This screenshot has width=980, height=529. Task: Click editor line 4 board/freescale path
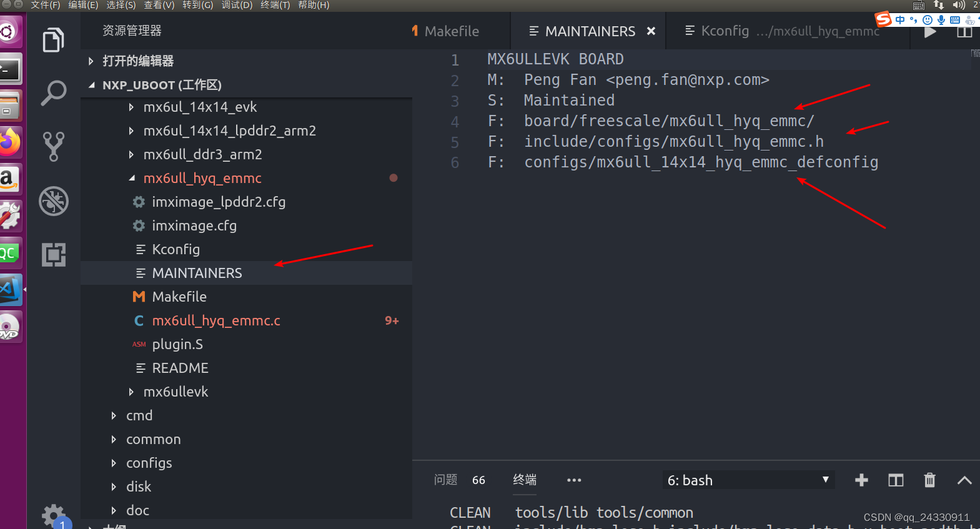[x=669, y=121]
